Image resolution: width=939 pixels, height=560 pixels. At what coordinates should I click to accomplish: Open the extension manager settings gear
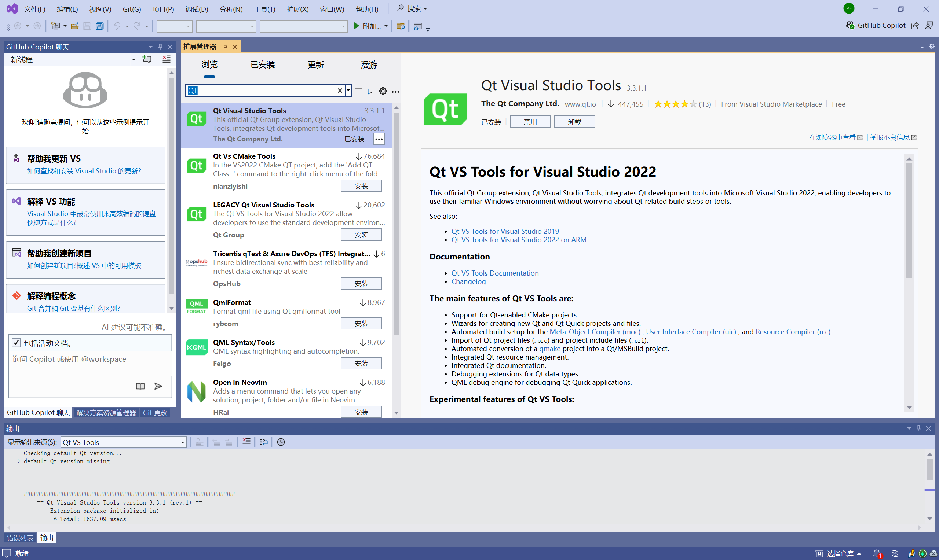383,91
